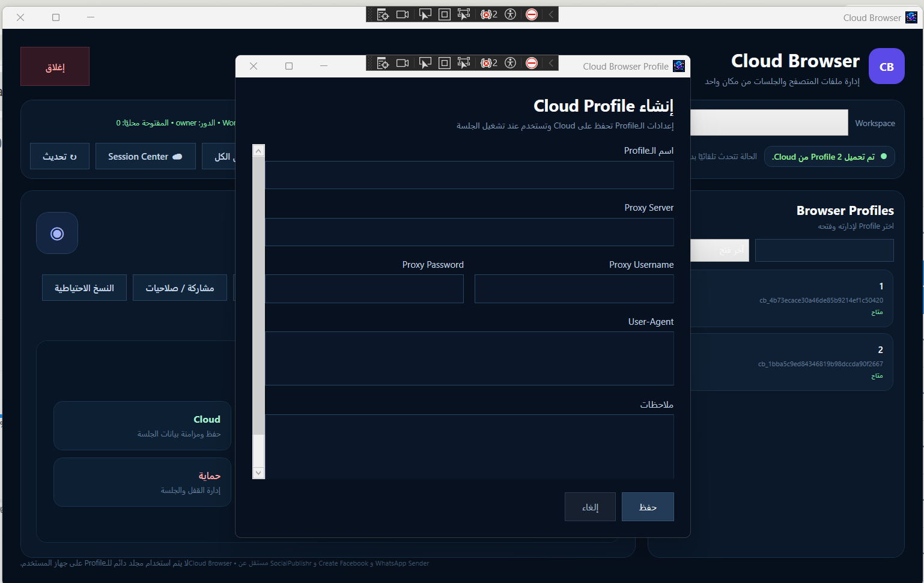
Task: Click red Hot Reload indicator in dialog toolbar
Action: point(532,63)
